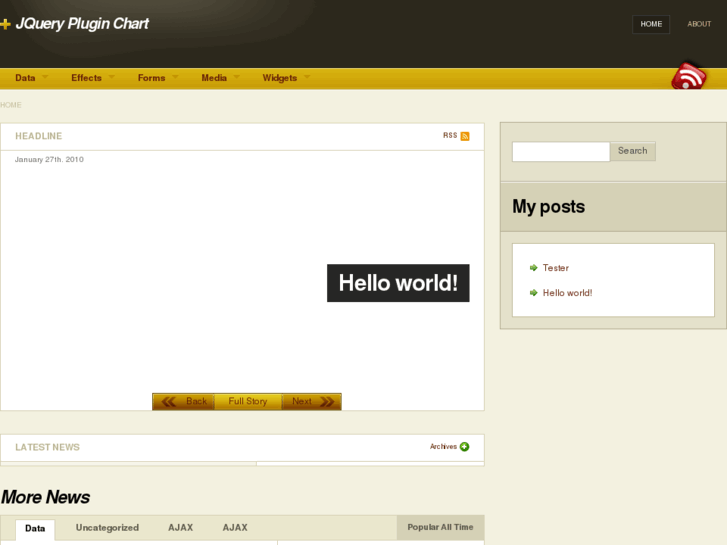Click the HOME breadcrumb link

pos(11,105)
